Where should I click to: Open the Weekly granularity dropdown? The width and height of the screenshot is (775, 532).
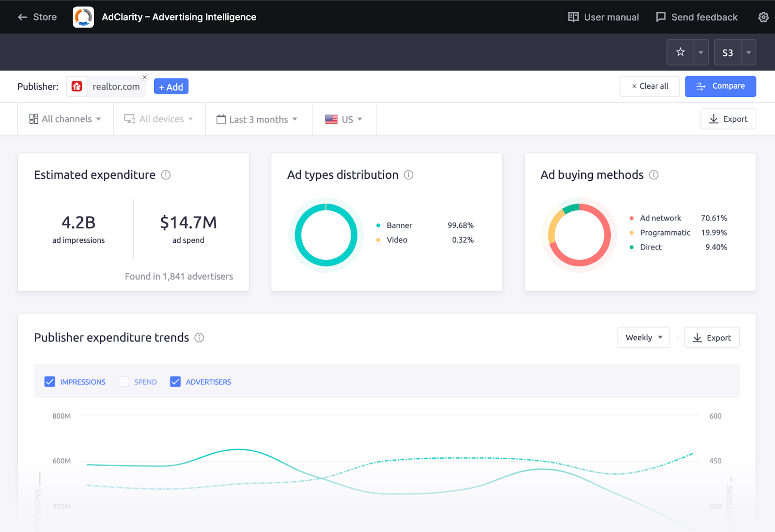tap(643, 337)
